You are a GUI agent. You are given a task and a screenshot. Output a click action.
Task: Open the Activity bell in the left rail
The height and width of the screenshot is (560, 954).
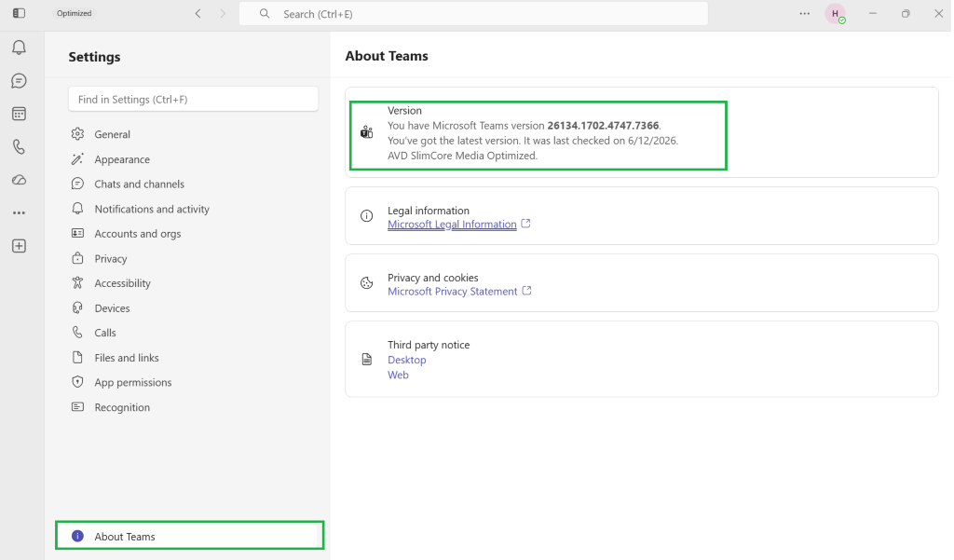pyautogui.click(x=19, y=48)
